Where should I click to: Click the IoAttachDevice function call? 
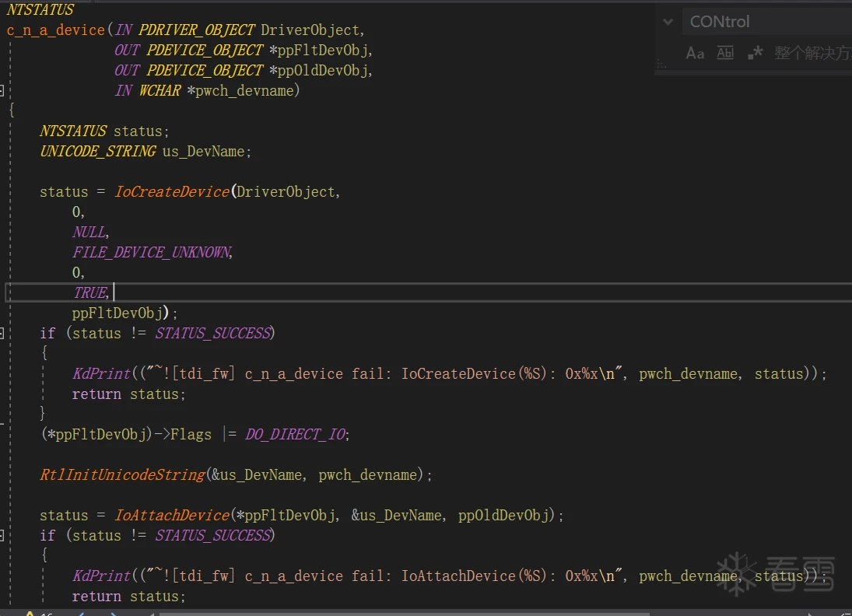point(171,515)
